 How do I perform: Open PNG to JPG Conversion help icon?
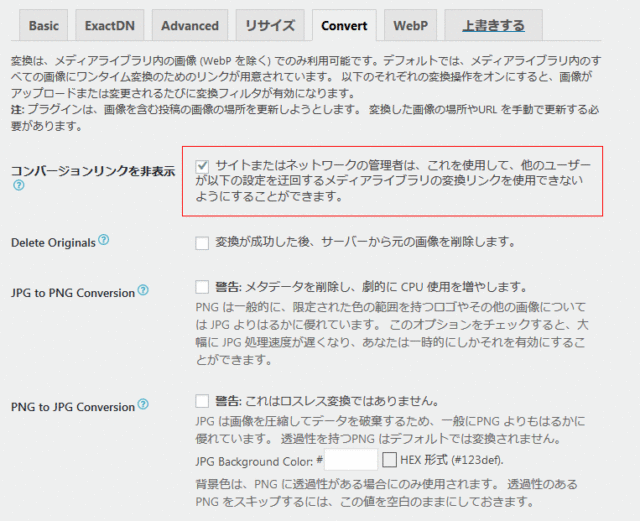[x=143, y=405]
